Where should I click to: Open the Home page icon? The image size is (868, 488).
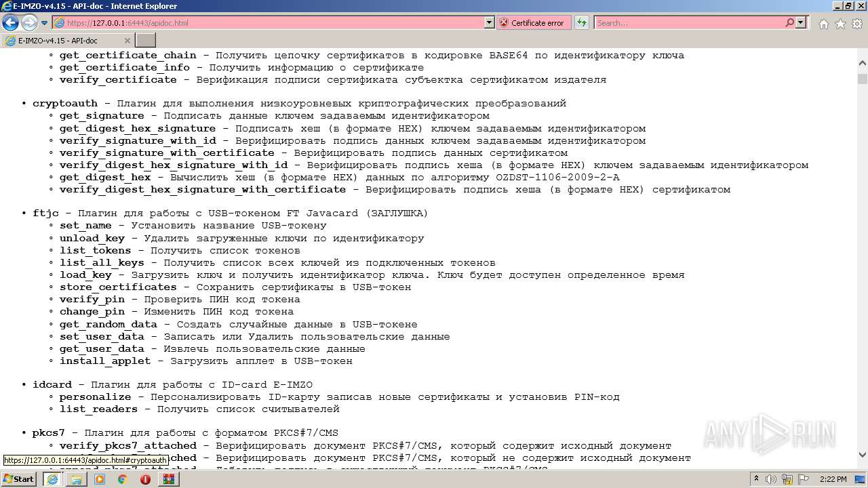[823, 24]
